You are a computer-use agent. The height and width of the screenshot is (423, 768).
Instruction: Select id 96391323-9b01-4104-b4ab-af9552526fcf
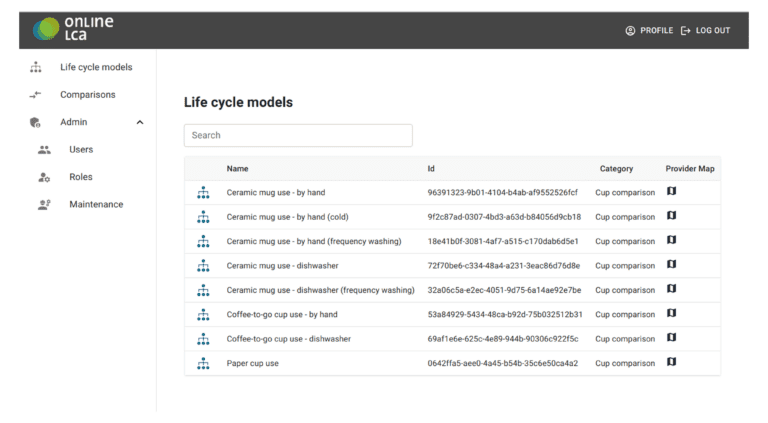[503, 192]
